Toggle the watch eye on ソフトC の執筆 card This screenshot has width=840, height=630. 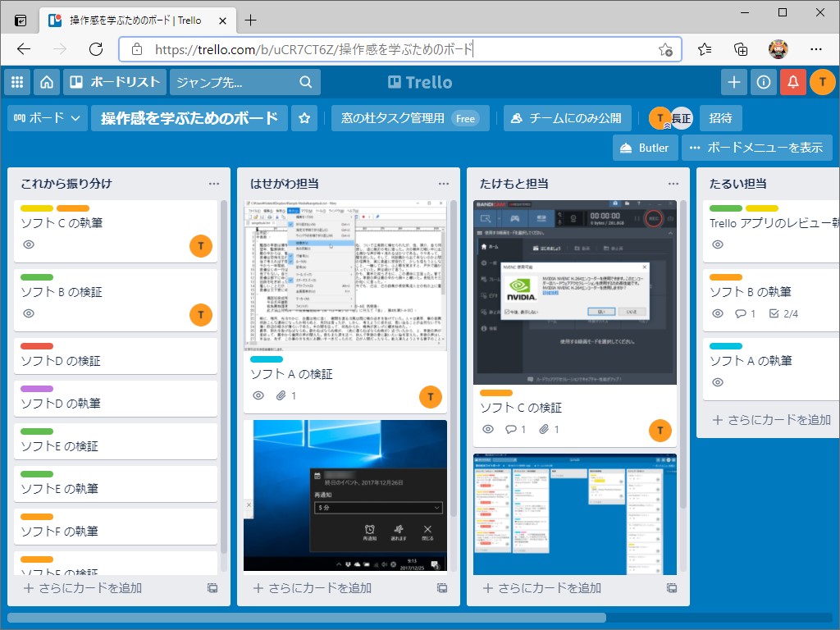pyautogui.click(x=29, y=244)
